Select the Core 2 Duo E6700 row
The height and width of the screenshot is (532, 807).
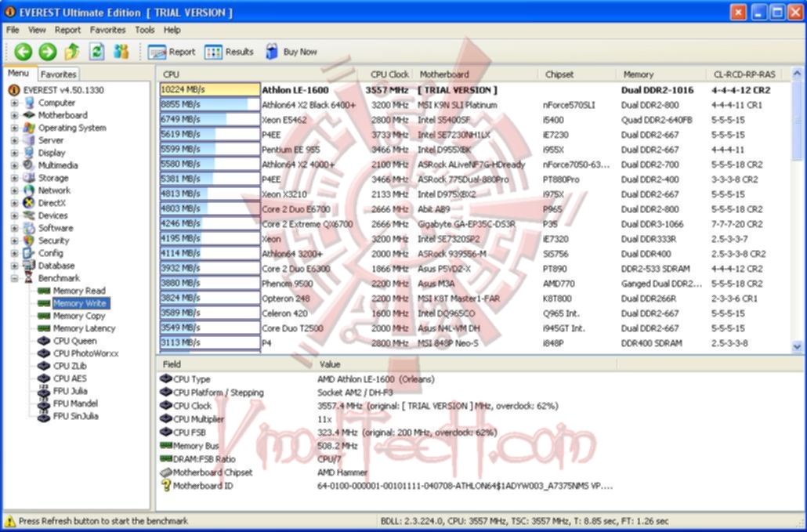(x=473, y=209)
